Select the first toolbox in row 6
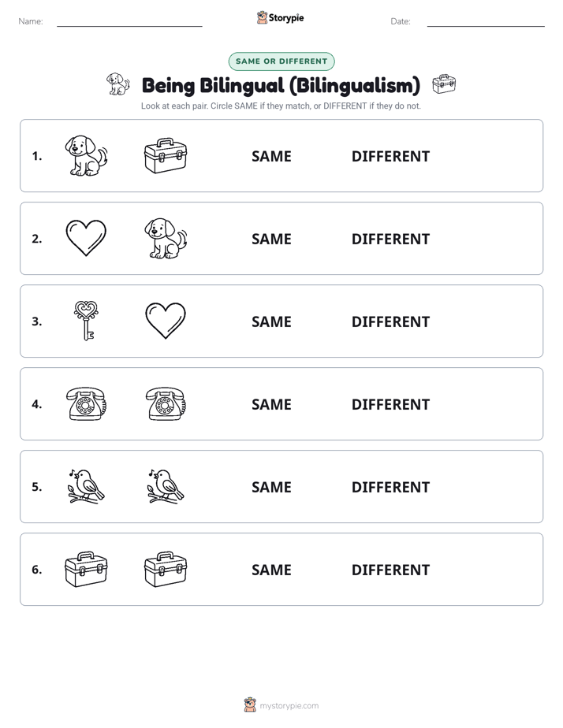Screen dimensions: 563x728 [86, 569]
